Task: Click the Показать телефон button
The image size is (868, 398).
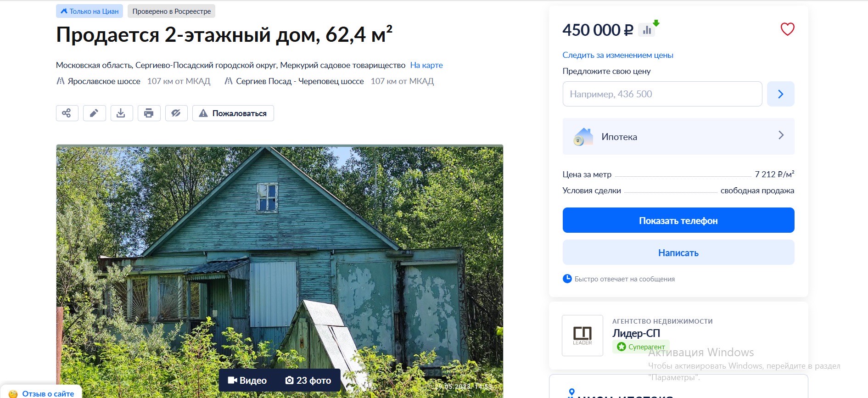Action: (678, 220)
